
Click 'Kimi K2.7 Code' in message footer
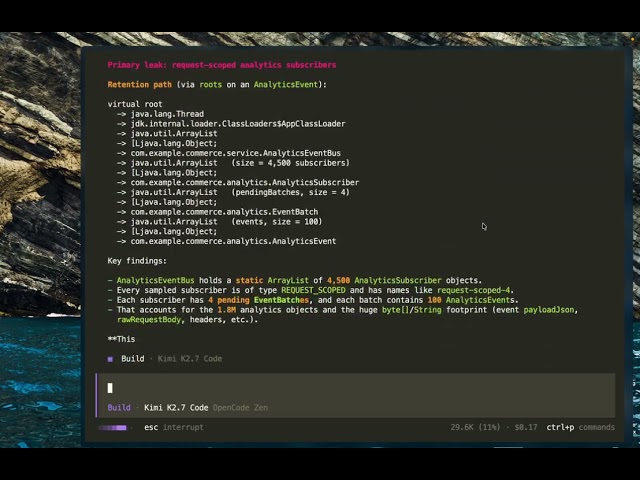click(190, 359)
